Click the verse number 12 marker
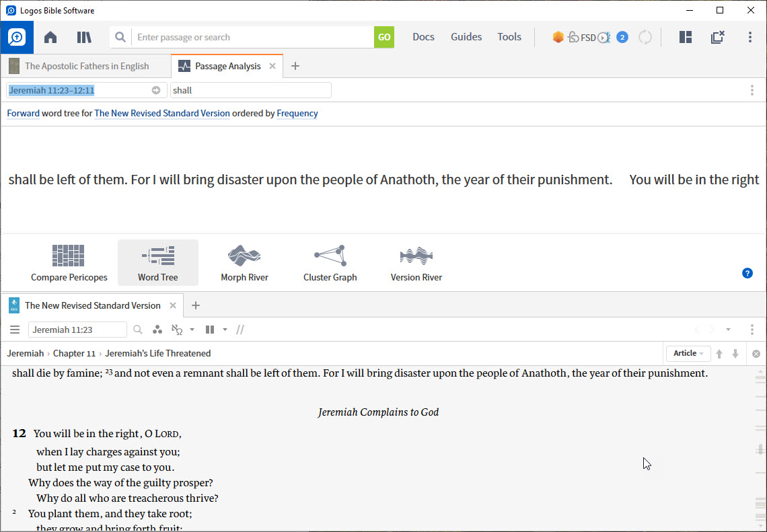 [x=19, y=433]
